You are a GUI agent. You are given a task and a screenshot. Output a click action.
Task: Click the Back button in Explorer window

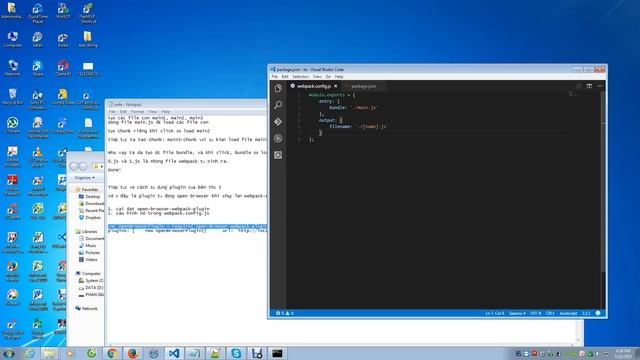[x=74, y=166]
